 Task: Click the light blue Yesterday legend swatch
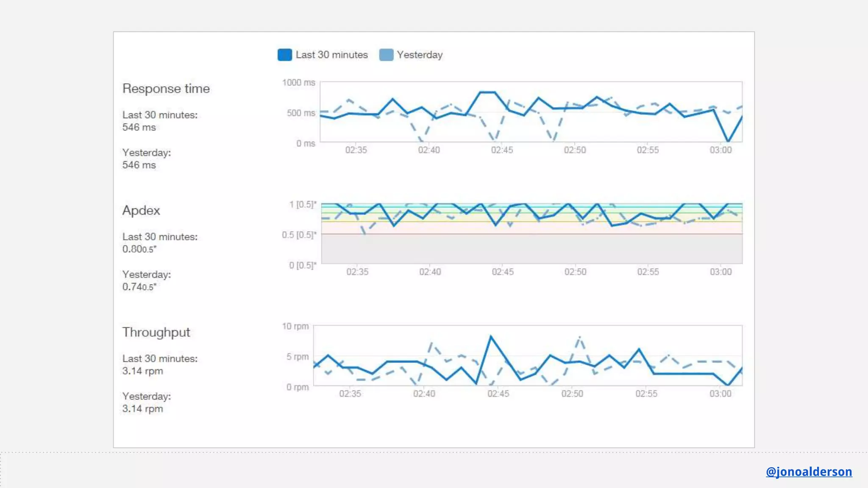click(x=386, y=55)
